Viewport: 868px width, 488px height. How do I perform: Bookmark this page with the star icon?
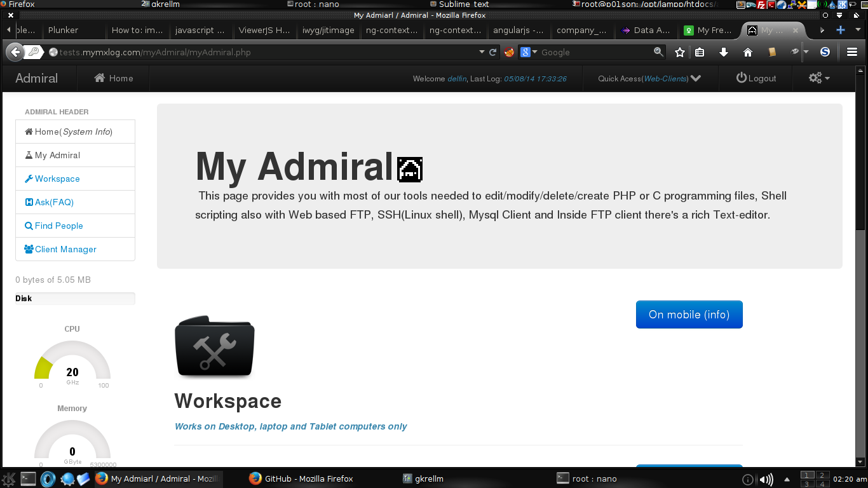click(x=680, y=52)
